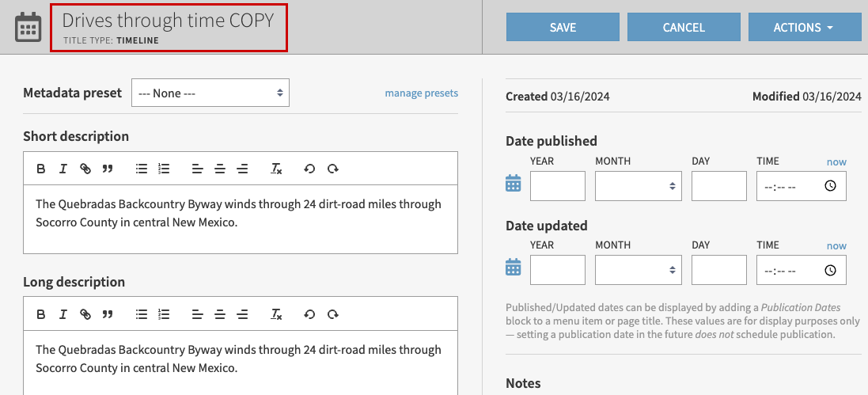
Task: Open the manage presets link
Action: (421, 93)
